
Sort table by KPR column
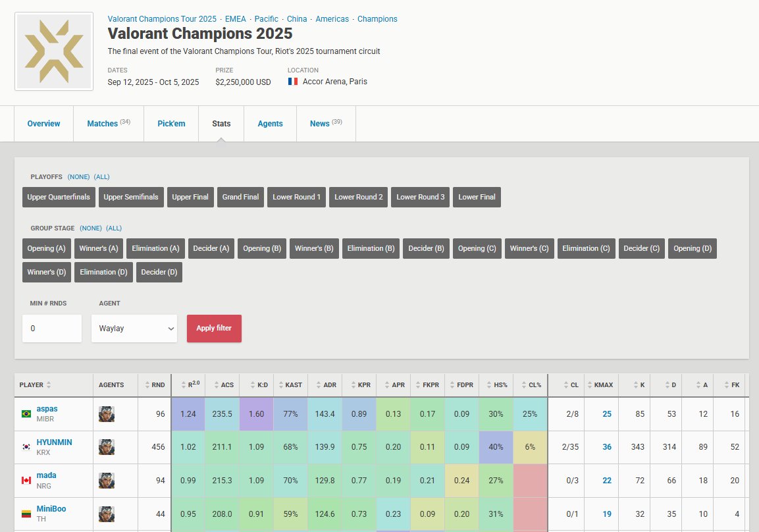point(359,385)
